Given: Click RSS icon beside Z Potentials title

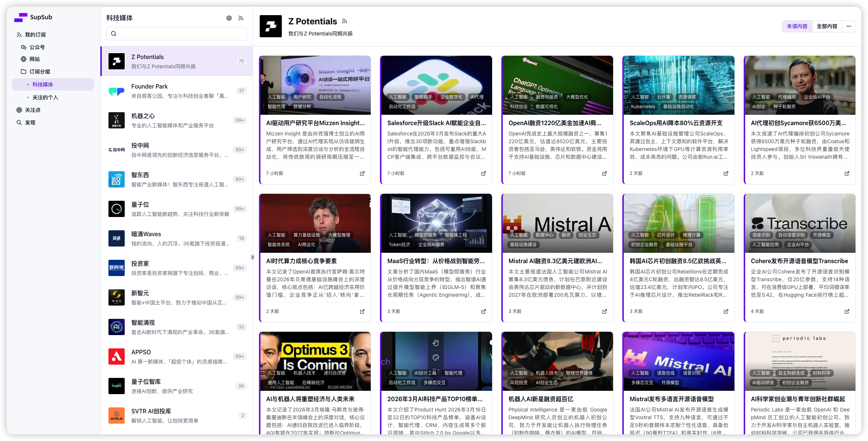Looking at the screenshot, I should pos(345,21).
